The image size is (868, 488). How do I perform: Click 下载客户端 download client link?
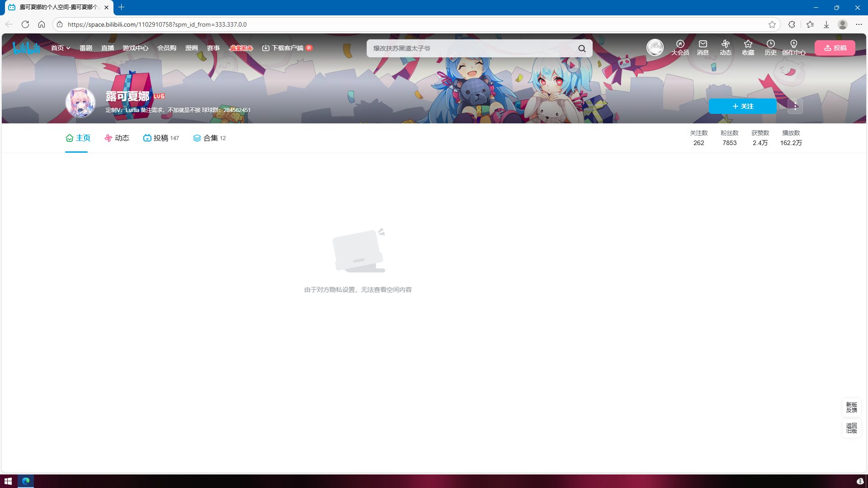point(287,48)
